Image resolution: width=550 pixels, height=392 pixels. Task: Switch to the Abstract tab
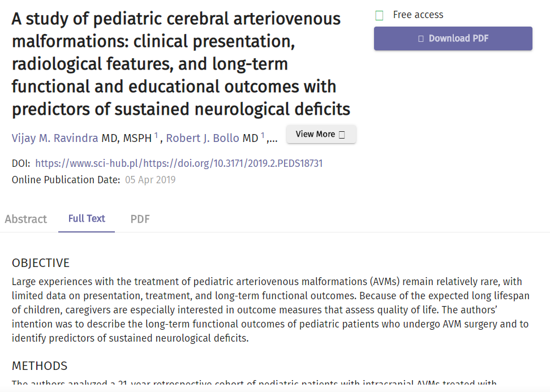(26, 219)
